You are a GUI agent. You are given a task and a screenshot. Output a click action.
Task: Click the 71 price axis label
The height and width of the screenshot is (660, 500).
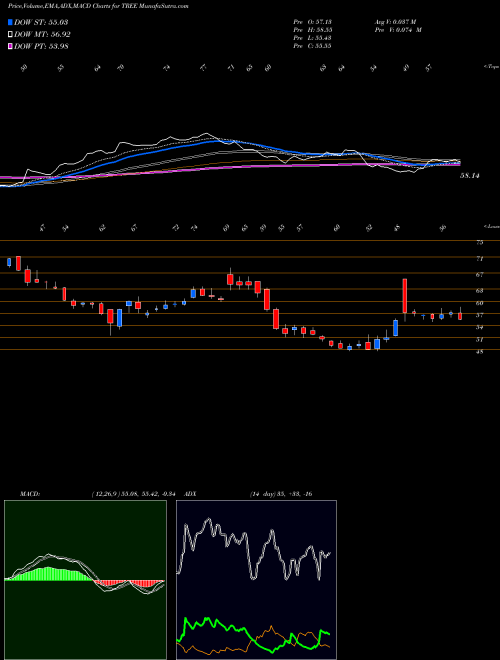coord(480,258)
